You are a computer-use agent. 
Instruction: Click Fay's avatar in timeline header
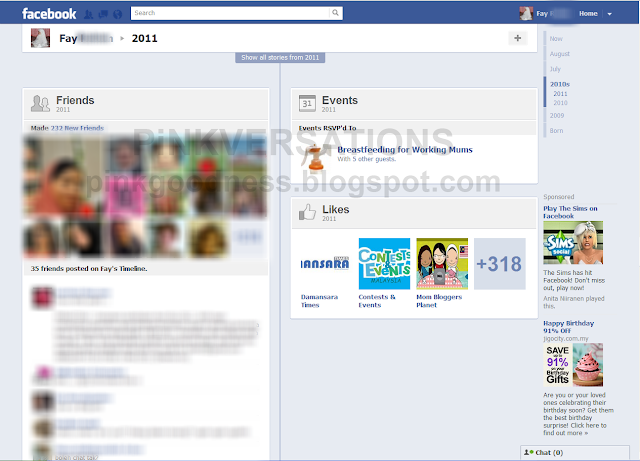coord(40,38)
